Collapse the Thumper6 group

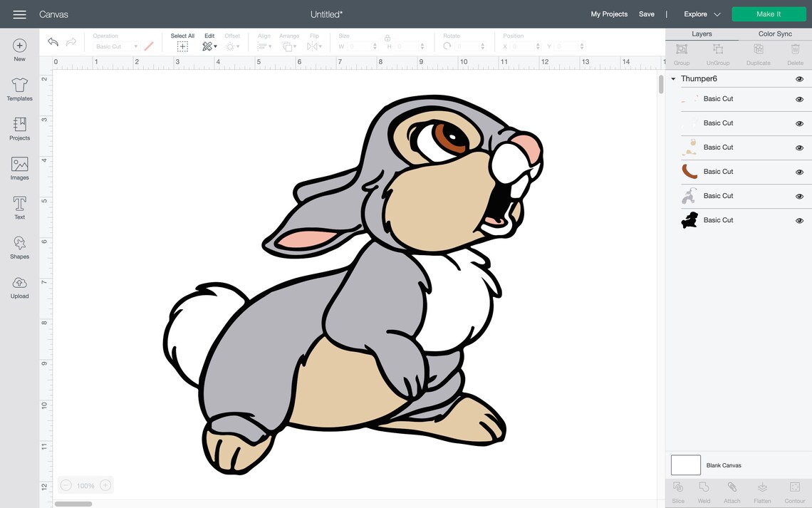[672, 78]
